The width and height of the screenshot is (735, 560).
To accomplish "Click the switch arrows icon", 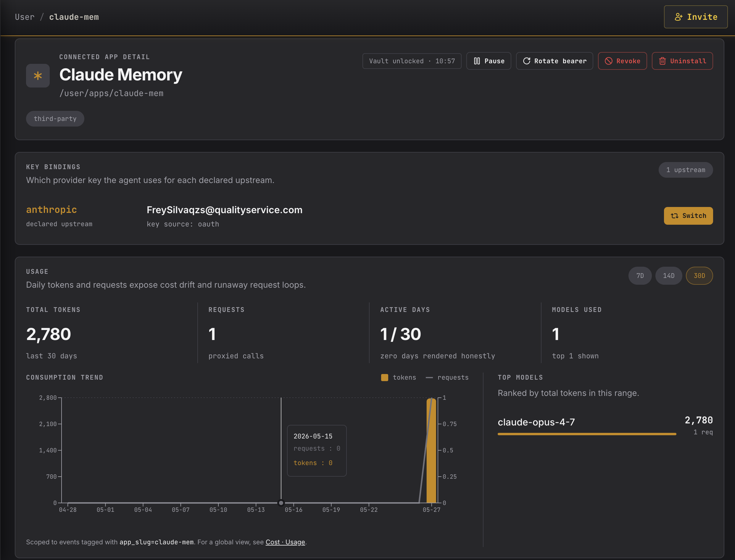I will tap(674, 216).
